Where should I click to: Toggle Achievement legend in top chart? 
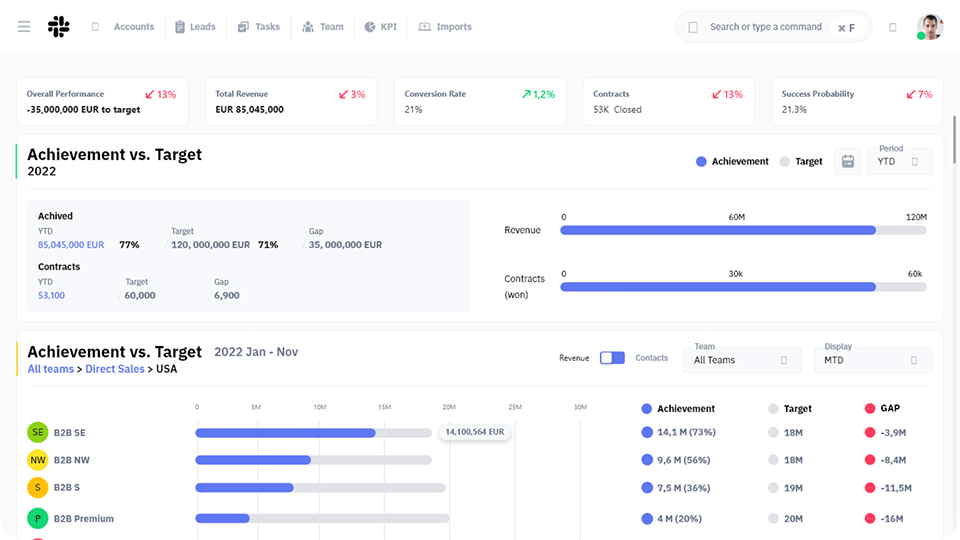(732, 162)
